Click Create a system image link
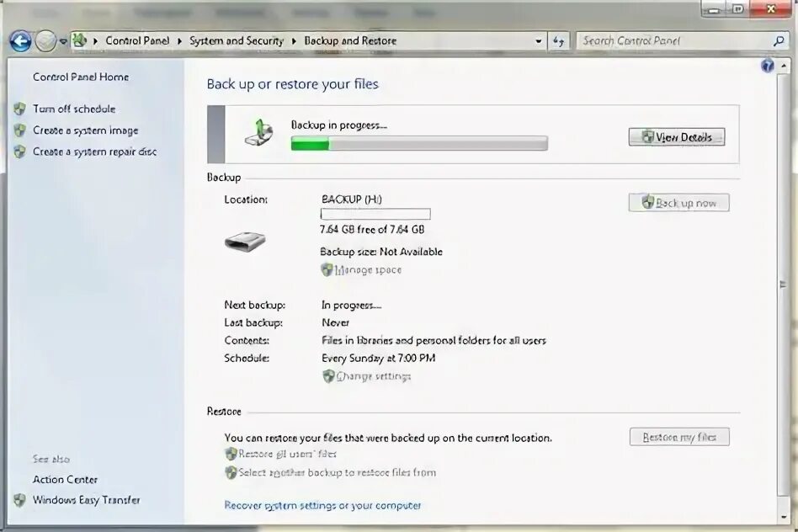The image size is (798, 532). click(x=86, y=130)
